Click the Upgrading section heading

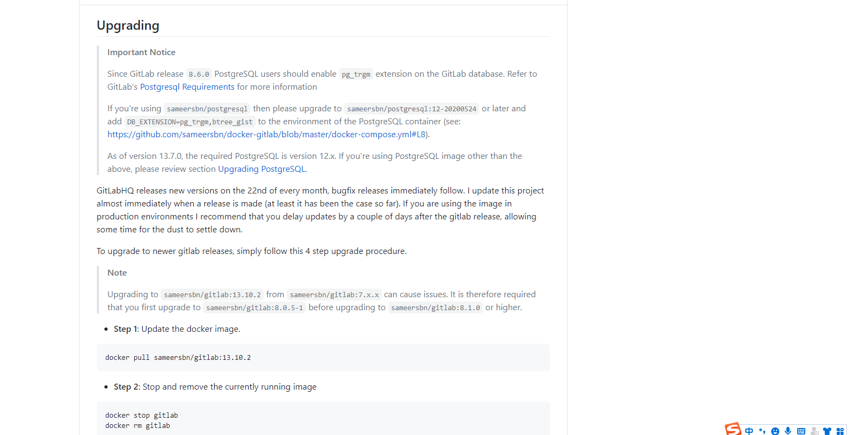[128, 25]
